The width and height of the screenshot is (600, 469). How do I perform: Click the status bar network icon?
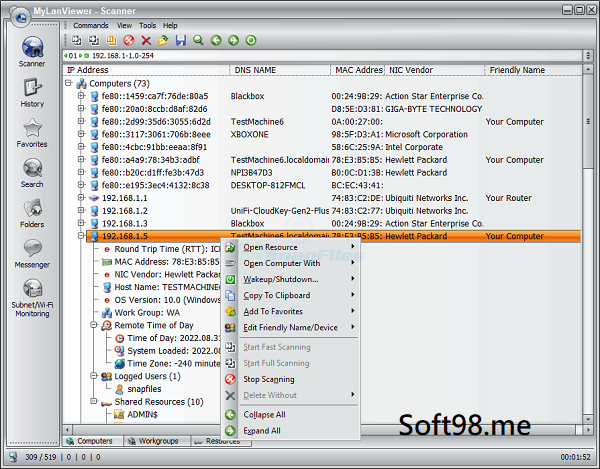coord(13,457)
